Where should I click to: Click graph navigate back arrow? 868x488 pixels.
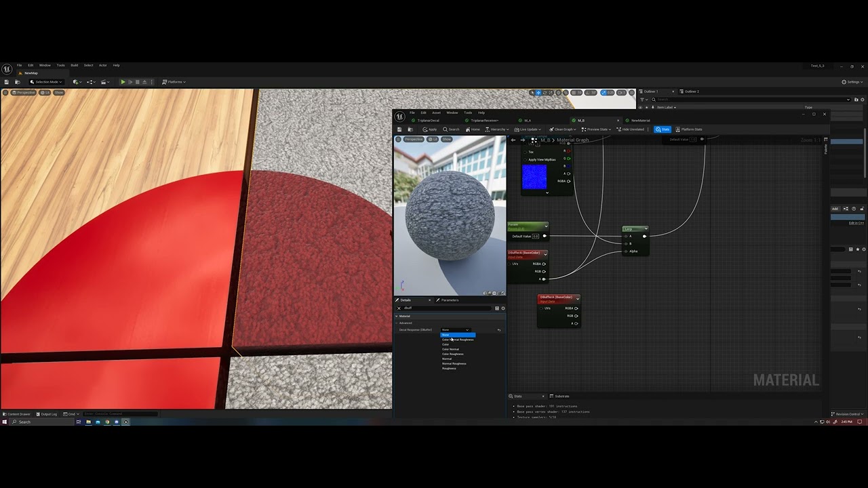pos(513,140)
